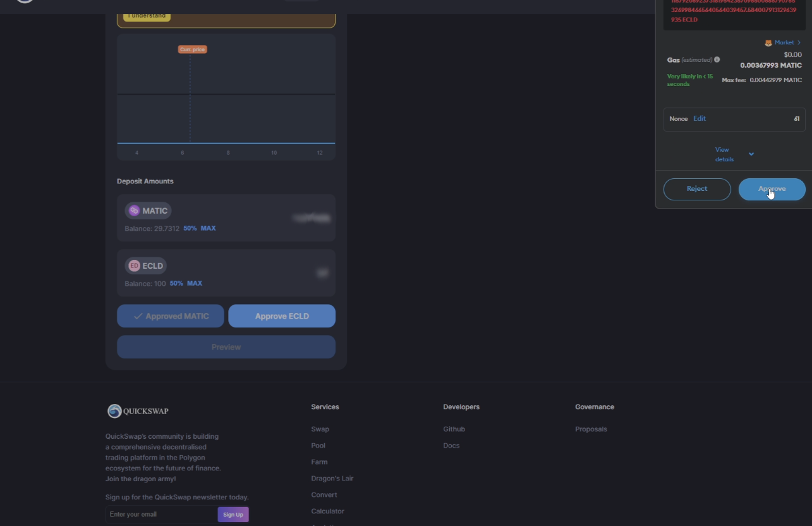Click the newsletter Sign Up button
The height and width of the screenshot is (526, 812).
pos(233,515)
